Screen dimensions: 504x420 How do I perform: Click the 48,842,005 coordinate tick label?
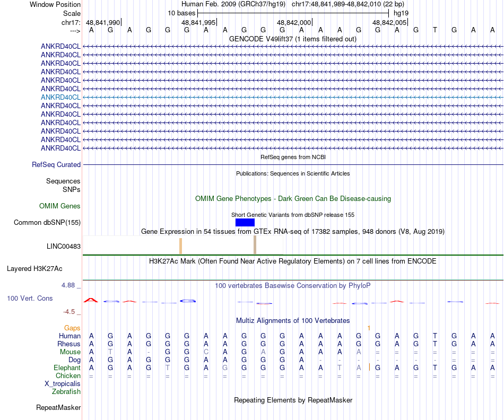[x=389, y=22]
